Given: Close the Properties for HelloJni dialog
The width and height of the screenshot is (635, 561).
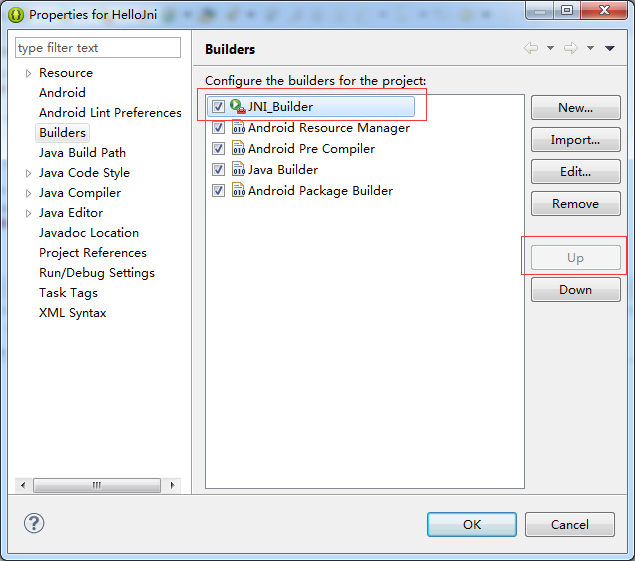Looking at the screenshot, I should 604,10.
